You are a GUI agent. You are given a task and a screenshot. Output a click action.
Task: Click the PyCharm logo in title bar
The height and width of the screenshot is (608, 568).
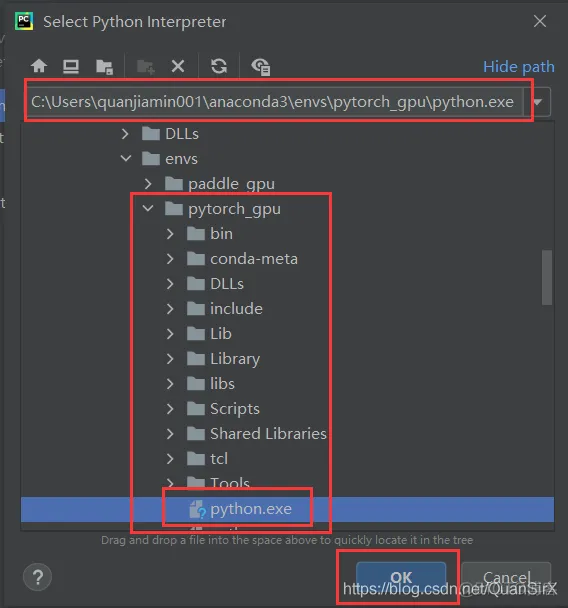(x=24, y=21)
